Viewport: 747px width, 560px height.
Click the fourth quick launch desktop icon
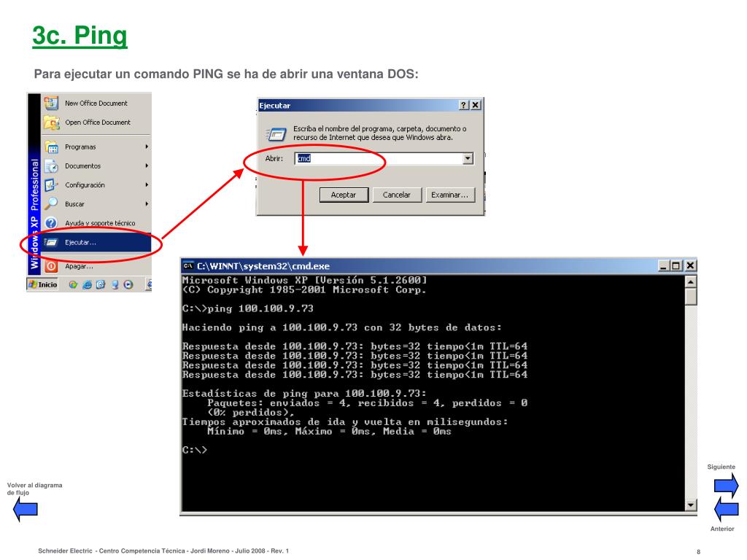click(x=115, y=285)
